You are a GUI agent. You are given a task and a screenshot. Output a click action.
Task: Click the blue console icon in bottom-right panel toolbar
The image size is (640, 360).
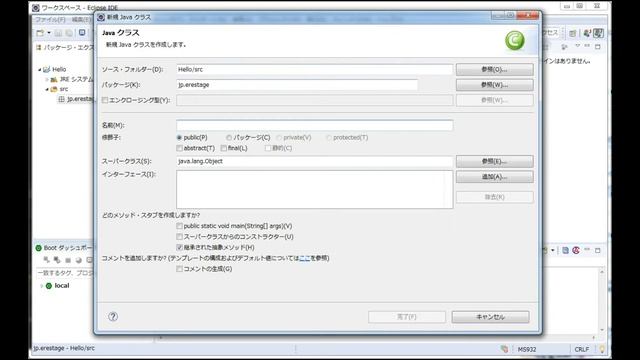point(565,250)
